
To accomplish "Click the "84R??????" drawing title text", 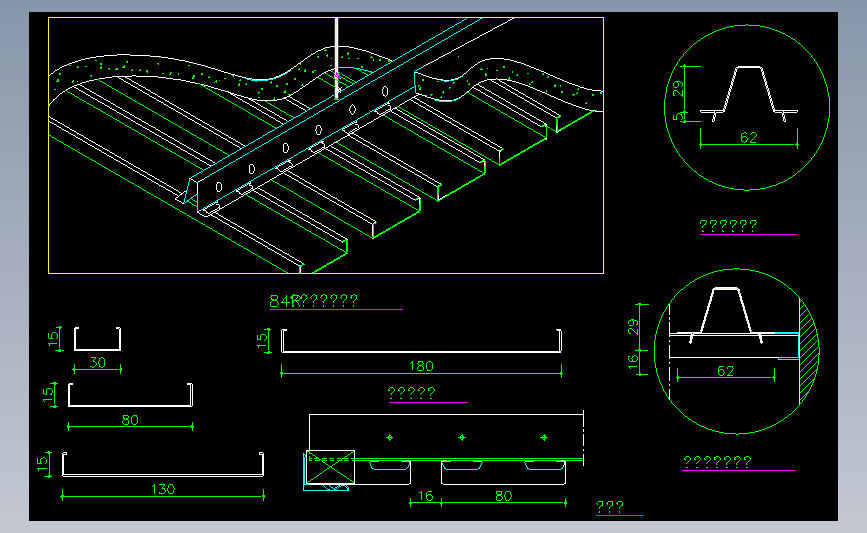I will [314, 301].
